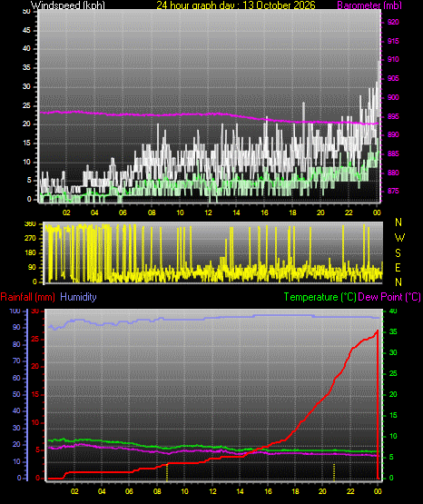Click the bottom "N" compass letter
The image size is (423, 504).
pyautogui.click(x=398, y=282)
